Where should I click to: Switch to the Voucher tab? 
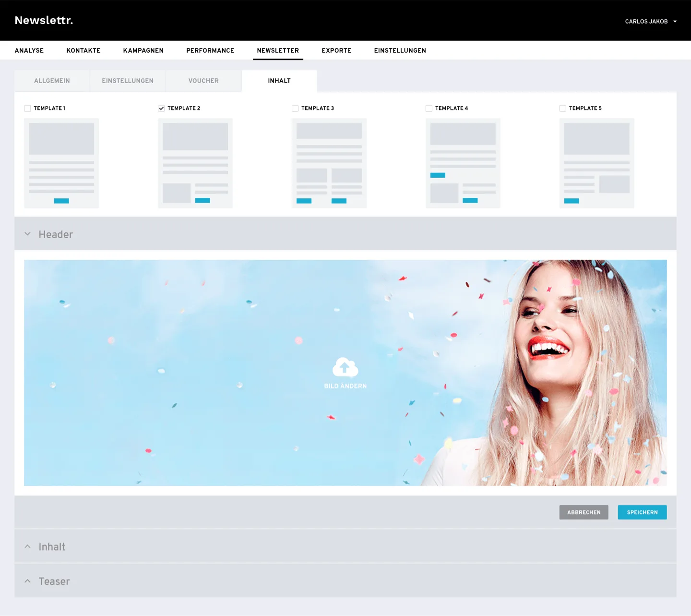[x=203, y=81]
